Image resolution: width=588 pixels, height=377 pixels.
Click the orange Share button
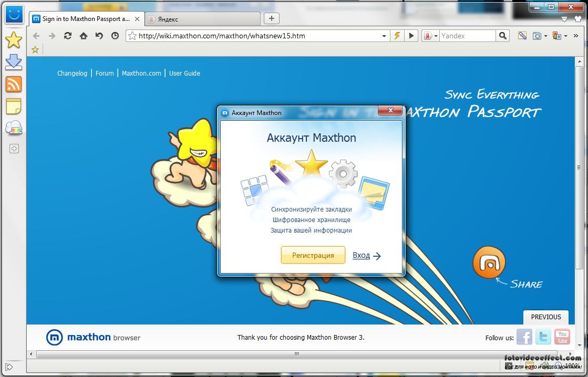pos(489,263)
